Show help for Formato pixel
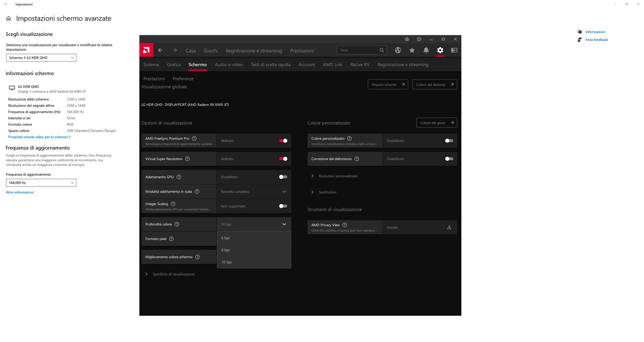 tap(172, 239)
